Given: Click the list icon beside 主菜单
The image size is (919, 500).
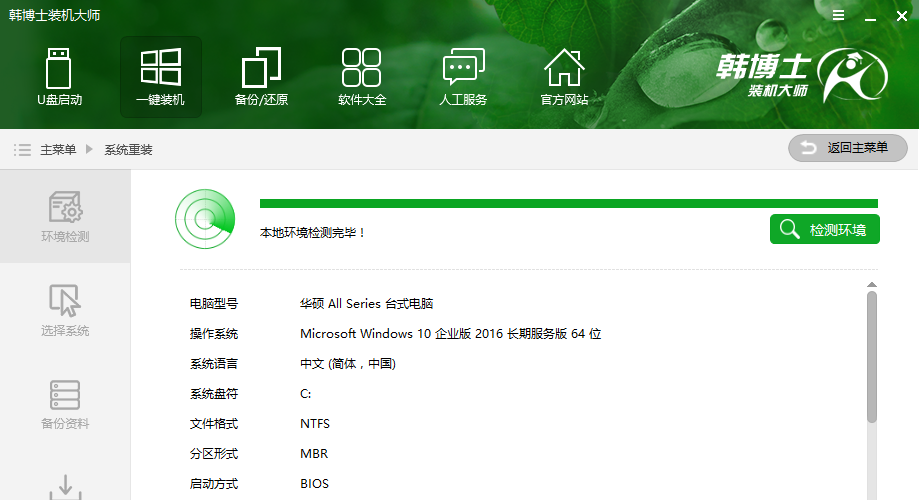Looking at the screenshot, I should [x=22, y=150].
